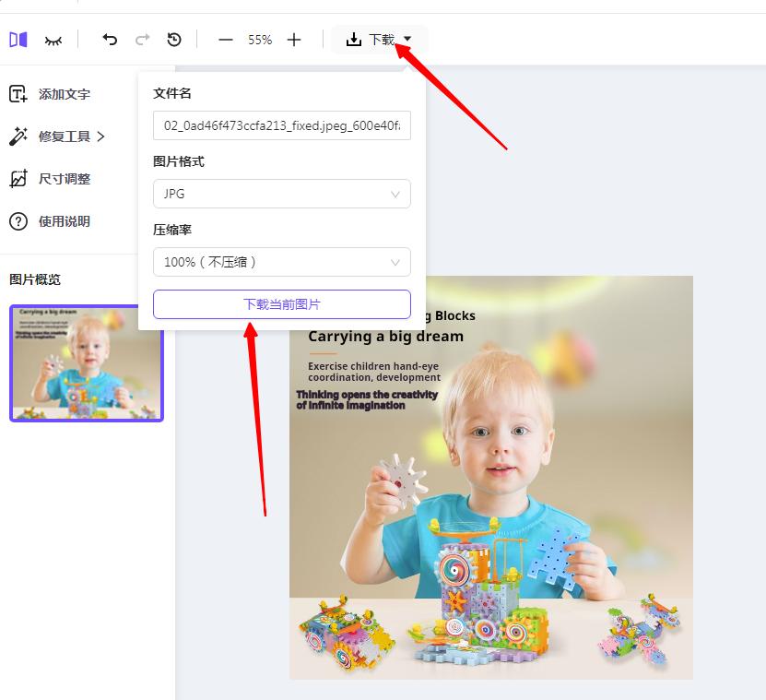This screenshot has height=700, width=766.
Task: Click the 尺寸调整 resize icon
Action: click(x=20, y=179)
